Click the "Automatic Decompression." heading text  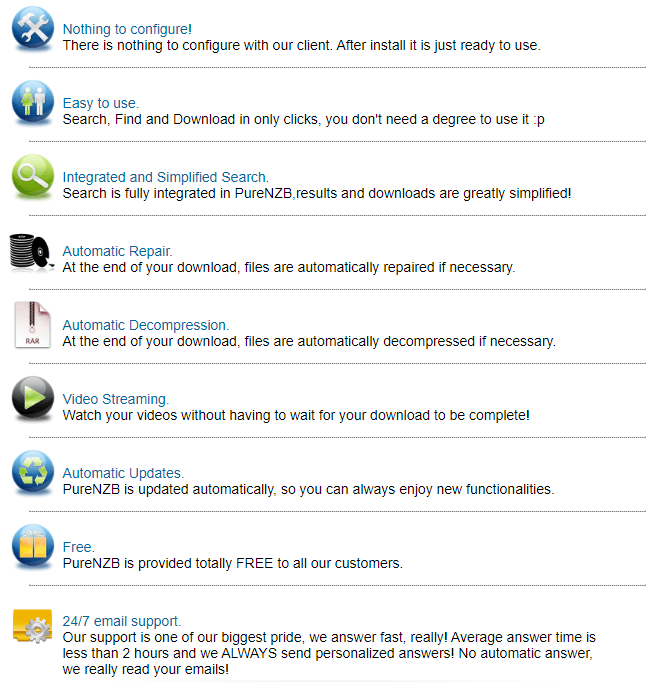click(x=146, y=326)
